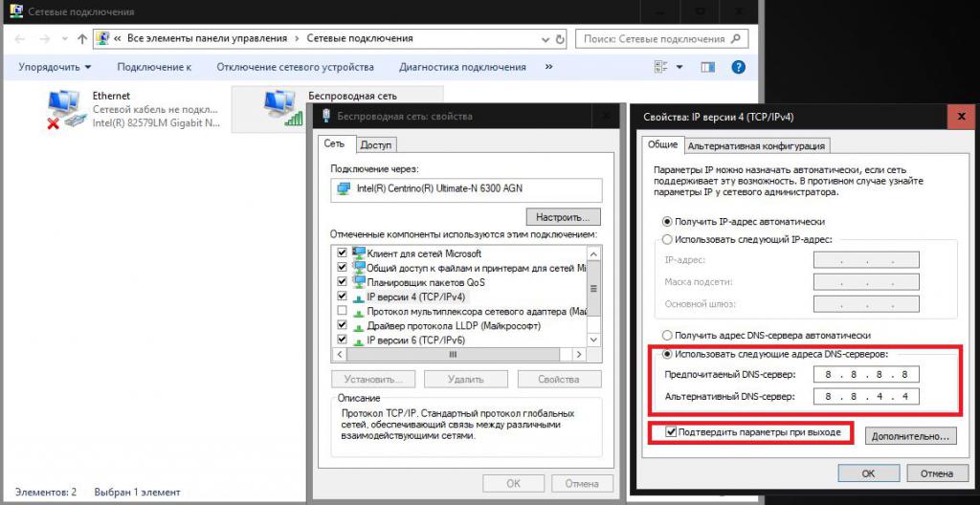Open the Альтернативная конфигурация tab
This screenshot has width=980, height=505.
[x=756, y=146]
